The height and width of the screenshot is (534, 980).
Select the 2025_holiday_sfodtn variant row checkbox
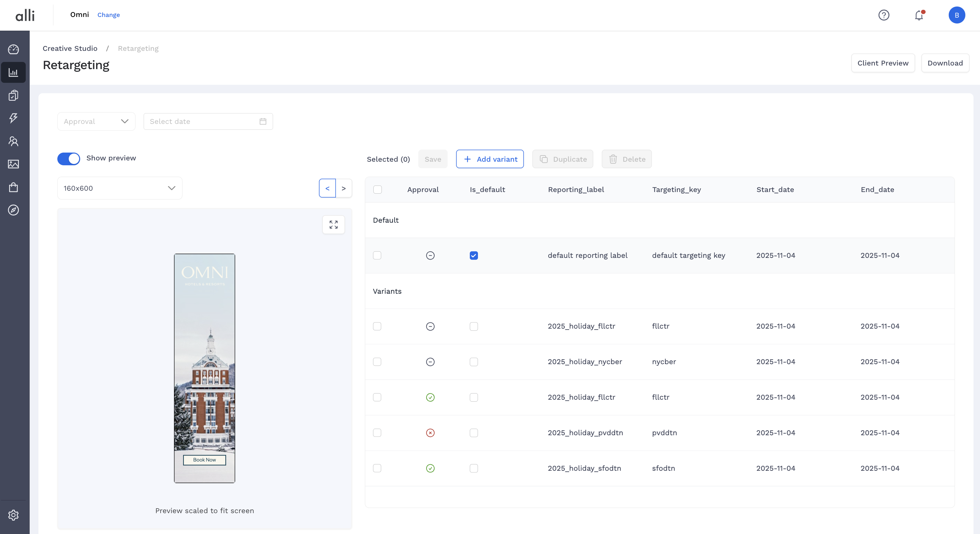pyautogui.click(x=377, y=468)
